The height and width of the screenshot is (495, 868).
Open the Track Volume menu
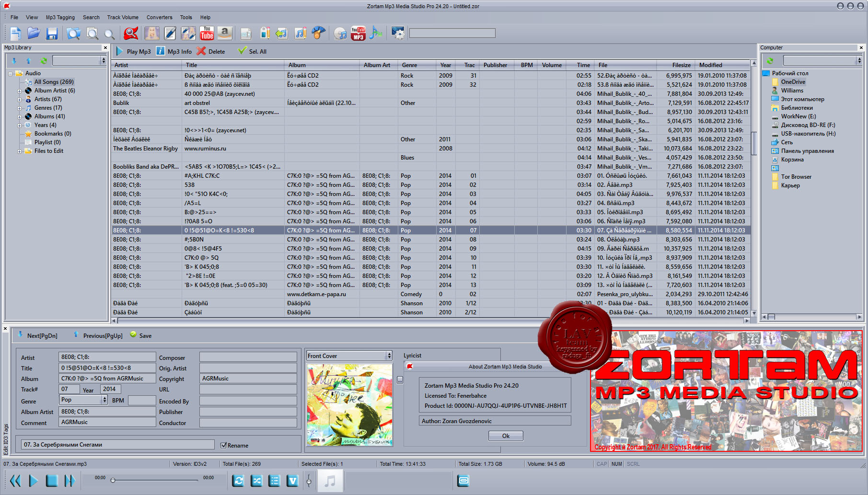pos(123,17)
